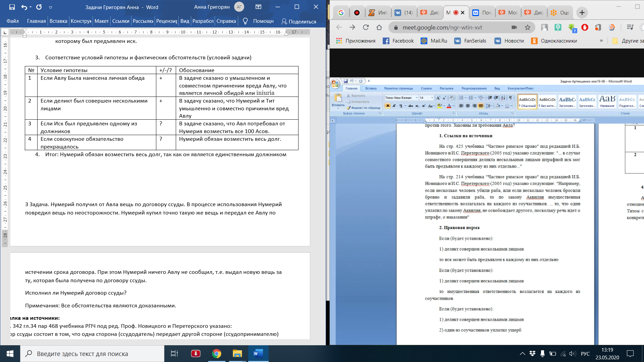Open the Mail.Ru bookmark
The height and width of the screenshot is (362, 644).
coord(434,41)
